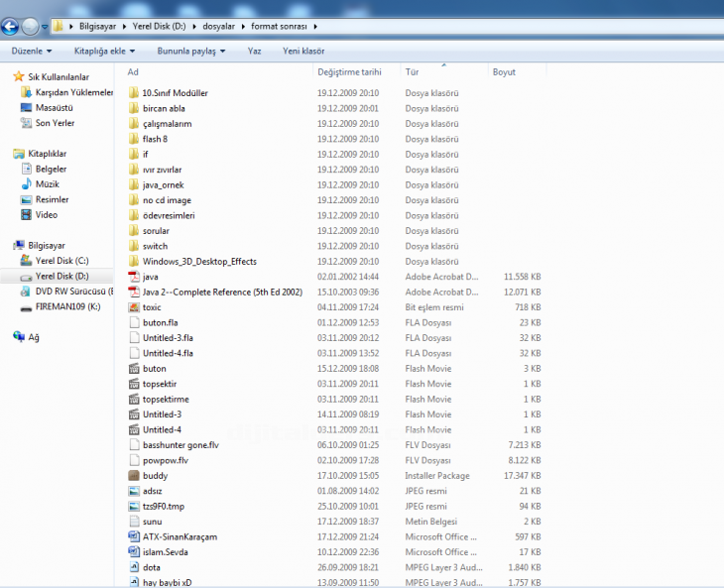Open the Bununla paylaş dropdown
This screenshot has height=588, width=724.
(190, 51)
